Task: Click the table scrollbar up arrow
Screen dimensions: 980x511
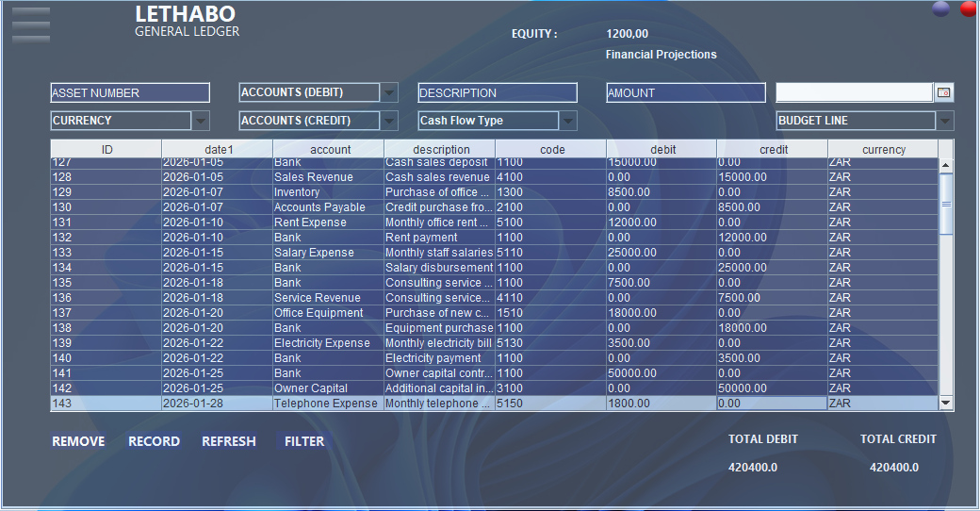Action: click(x=946, y=166)
